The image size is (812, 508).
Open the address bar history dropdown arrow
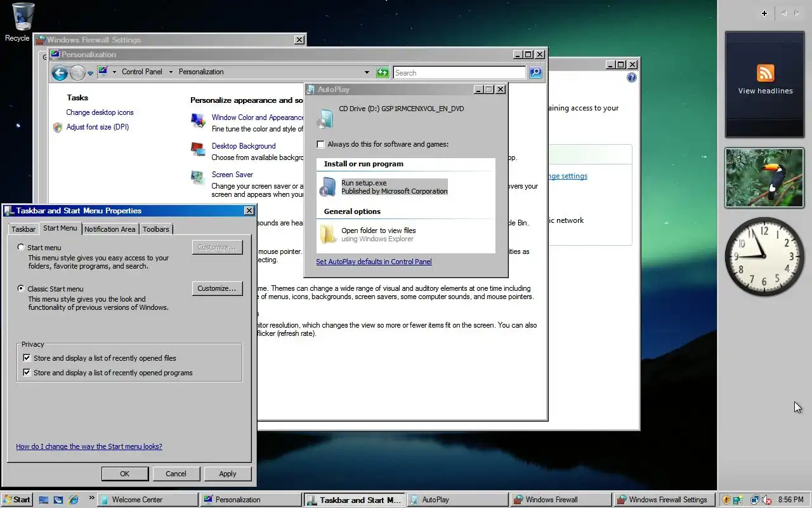pyautogui.click(x=367, y=72)
